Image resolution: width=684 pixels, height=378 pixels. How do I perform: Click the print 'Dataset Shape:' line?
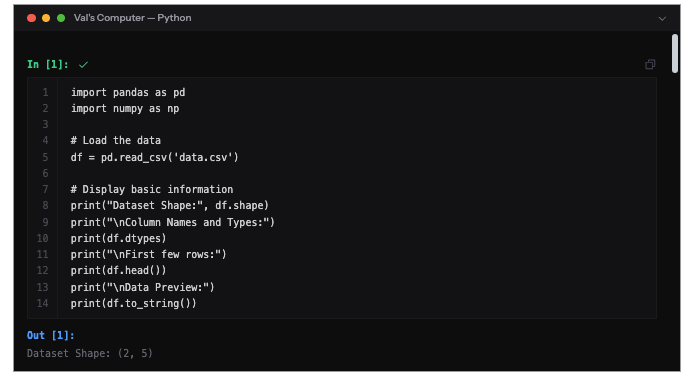click(170, 205)
